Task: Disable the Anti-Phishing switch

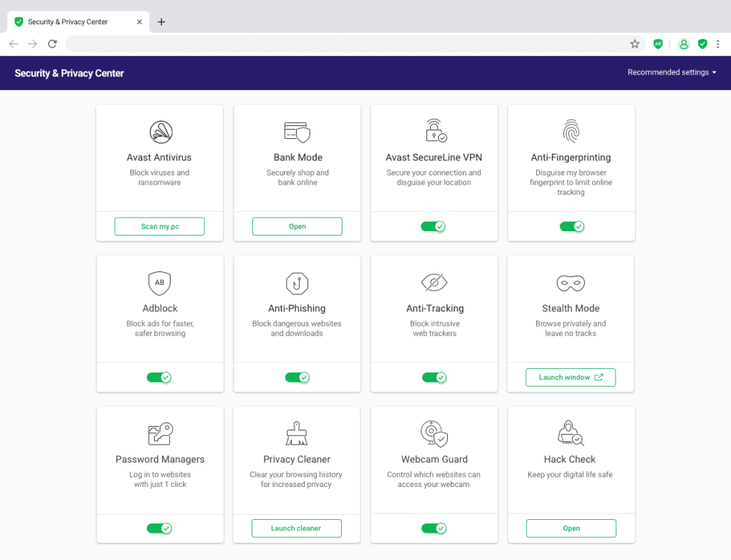Action: [297, 377]
